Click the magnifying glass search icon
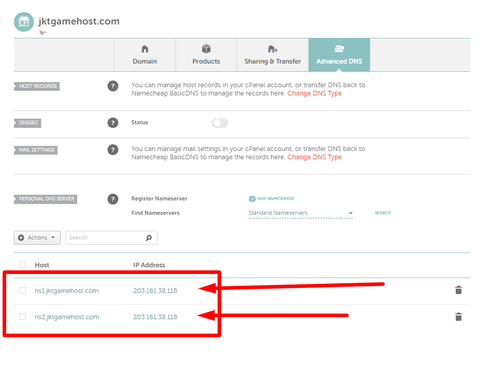500x372 pixels. (149, 238)
